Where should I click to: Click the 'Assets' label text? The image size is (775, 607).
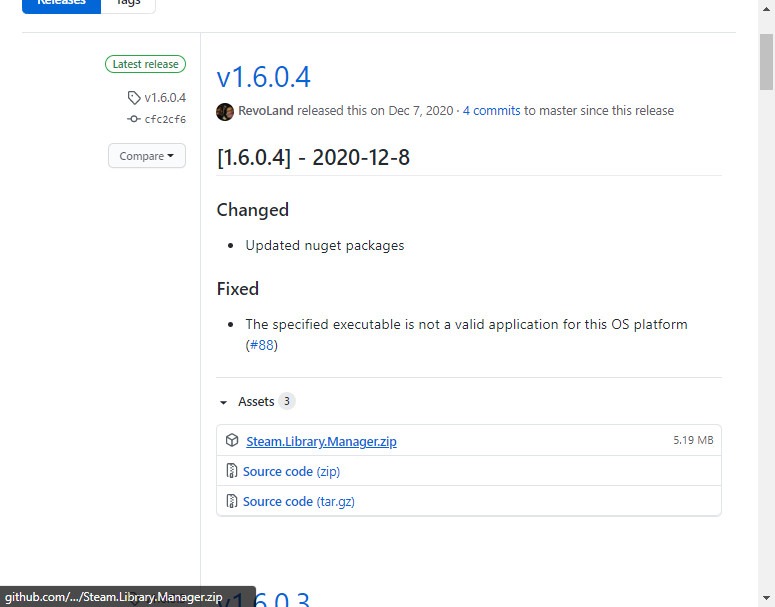(256, 401)
